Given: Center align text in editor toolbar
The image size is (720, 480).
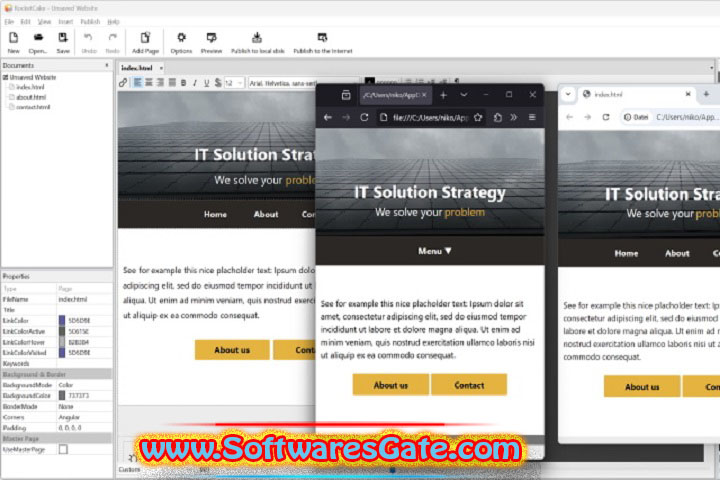Looking at the screenshot, I should click(x=149, y=83).
